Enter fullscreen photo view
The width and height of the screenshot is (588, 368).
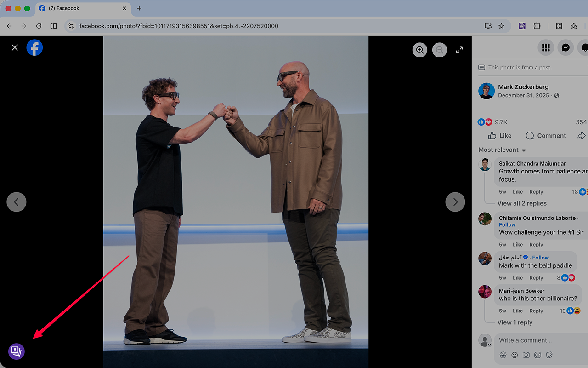point(459,50)
